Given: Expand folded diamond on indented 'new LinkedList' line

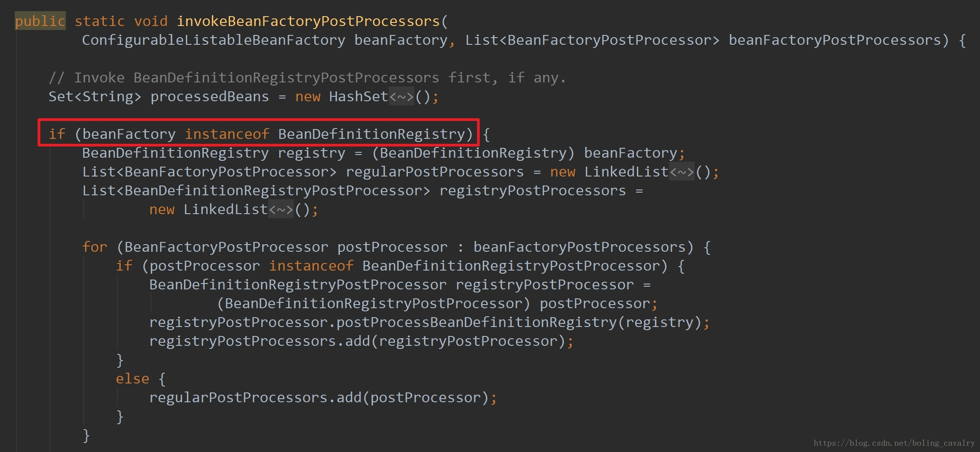Looking at the screenshot, I should (x=281, y=210).
